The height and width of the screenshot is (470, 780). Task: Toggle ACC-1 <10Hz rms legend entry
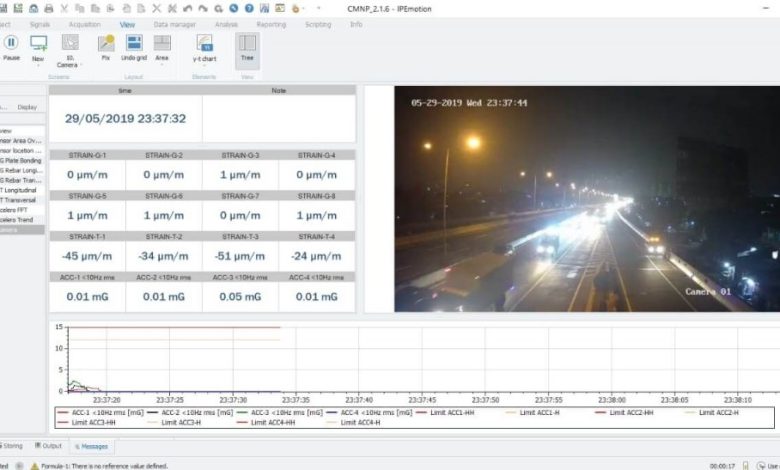tap(101, 412)
